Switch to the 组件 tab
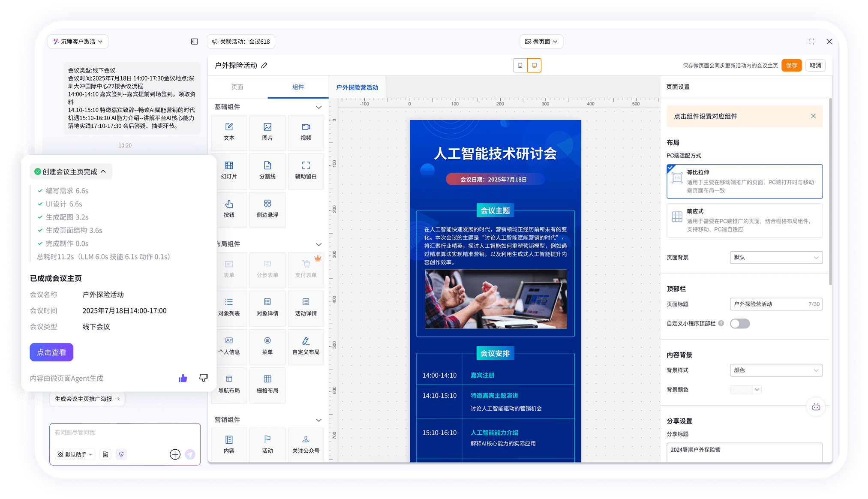 [x=298, y=87]
